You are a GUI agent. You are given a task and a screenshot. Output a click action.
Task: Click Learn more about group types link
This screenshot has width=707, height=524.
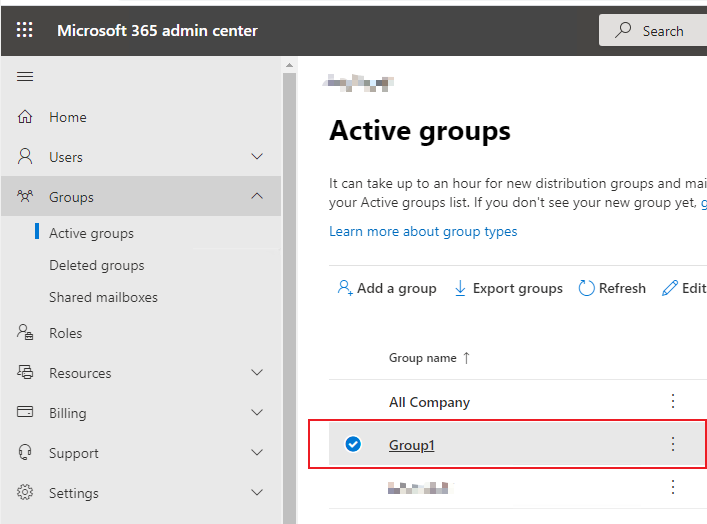pyautogui.click(x=423, y=231)
